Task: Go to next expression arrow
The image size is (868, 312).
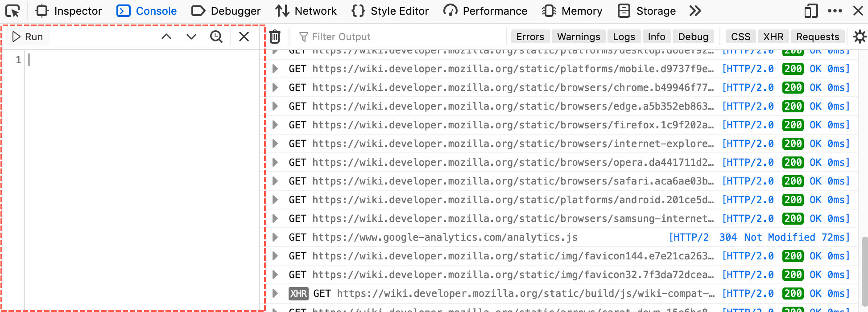Action: (x=191, y=37)
